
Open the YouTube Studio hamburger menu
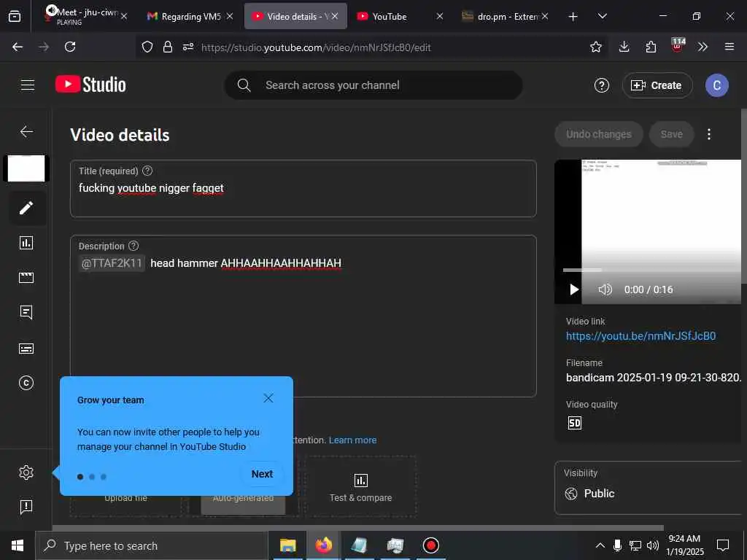(x=28, y=85)
